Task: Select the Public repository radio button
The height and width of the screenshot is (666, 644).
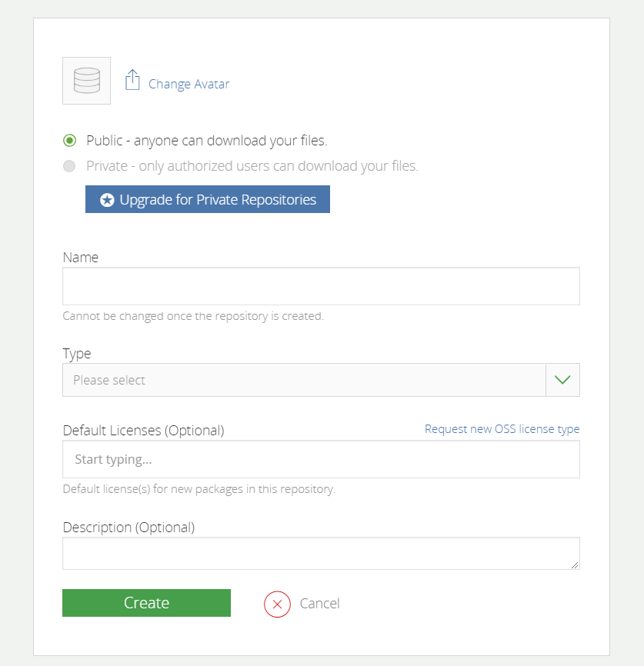Action: pyautogui.click(x=69, y=141)
